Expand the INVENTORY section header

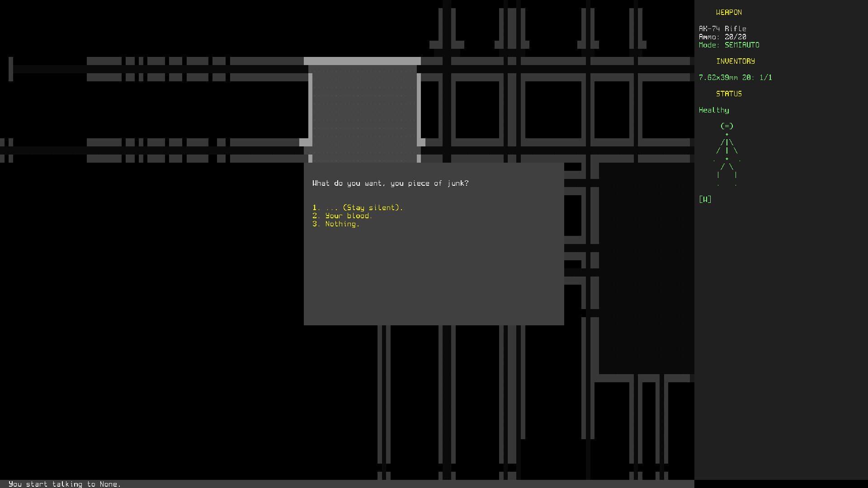click(x=735, y=61)
